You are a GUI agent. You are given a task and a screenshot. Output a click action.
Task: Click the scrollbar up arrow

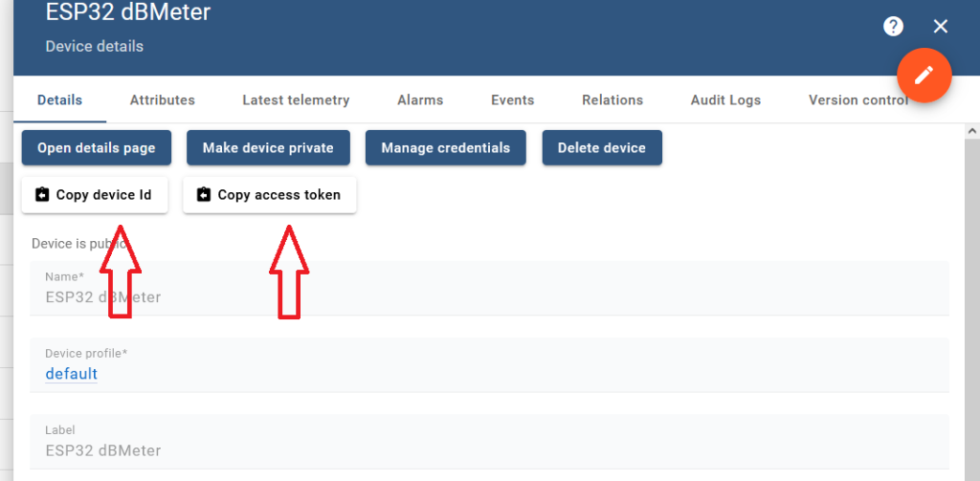point(971,131)
